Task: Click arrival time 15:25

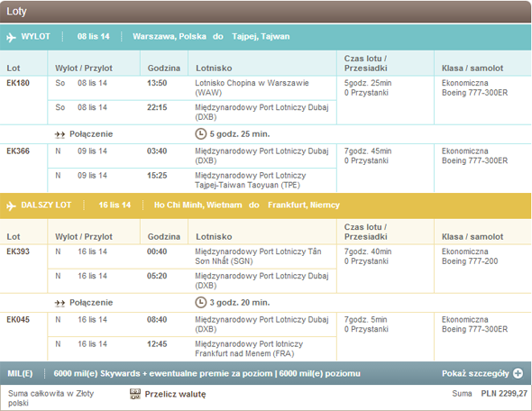Action: [x=157, y=176]
